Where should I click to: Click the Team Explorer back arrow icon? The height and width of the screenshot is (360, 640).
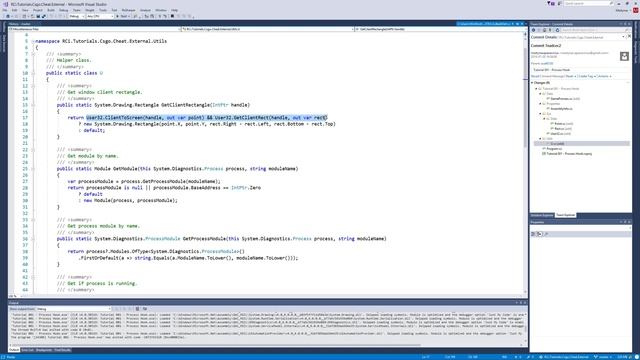tap(533, 30)
